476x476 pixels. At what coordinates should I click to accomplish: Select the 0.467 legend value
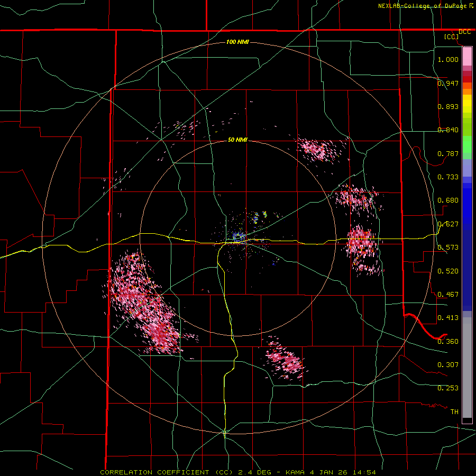[x=448, y=294]
